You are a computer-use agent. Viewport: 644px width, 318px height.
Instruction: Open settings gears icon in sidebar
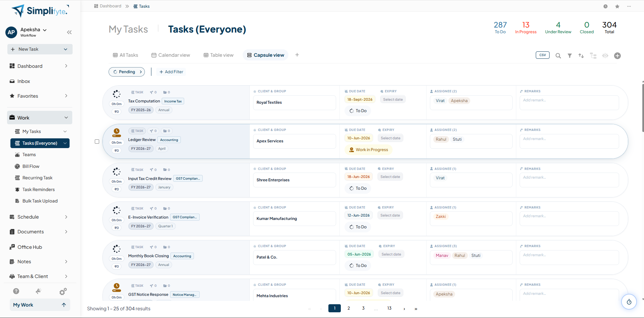point(63,291)
